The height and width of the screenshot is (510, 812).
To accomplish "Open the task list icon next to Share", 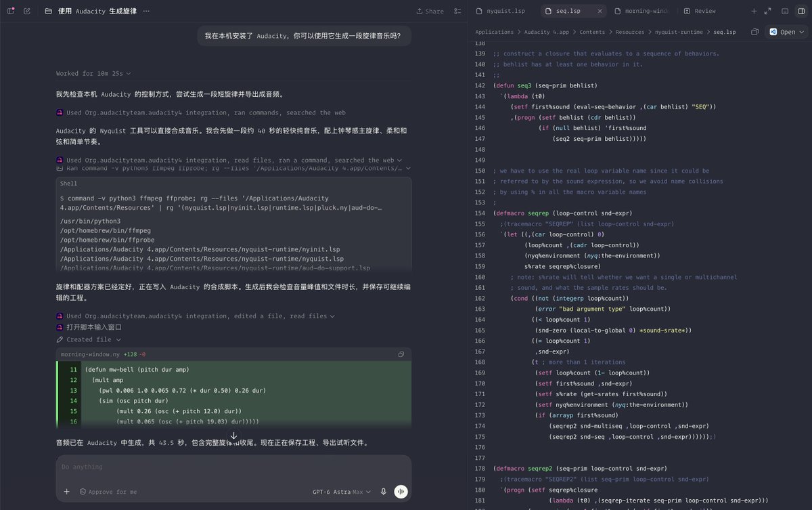I will click(458, 11).
